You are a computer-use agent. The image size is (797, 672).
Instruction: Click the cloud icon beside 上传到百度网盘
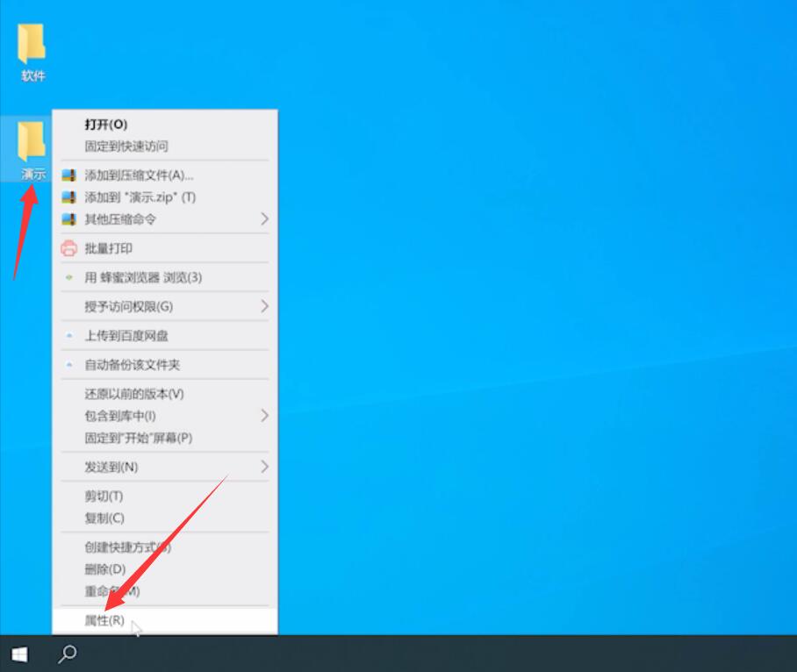69,336
